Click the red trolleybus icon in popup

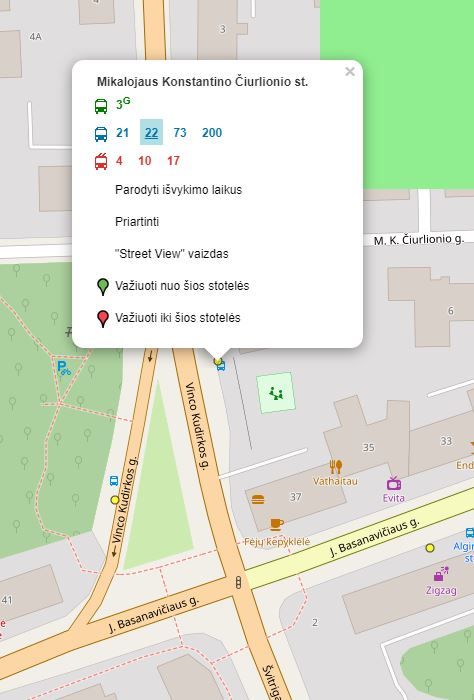click(101, 161)
